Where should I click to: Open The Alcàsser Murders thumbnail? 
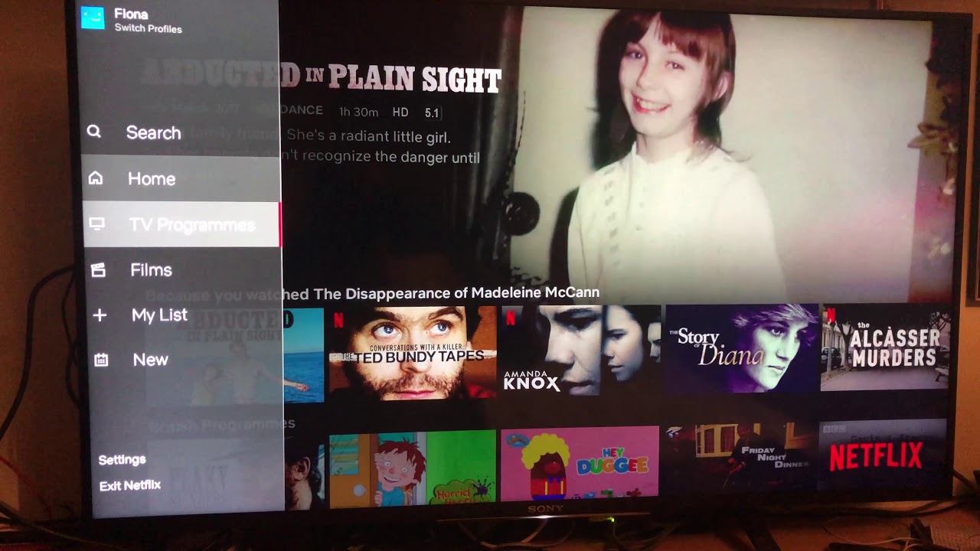pos(885,347)
